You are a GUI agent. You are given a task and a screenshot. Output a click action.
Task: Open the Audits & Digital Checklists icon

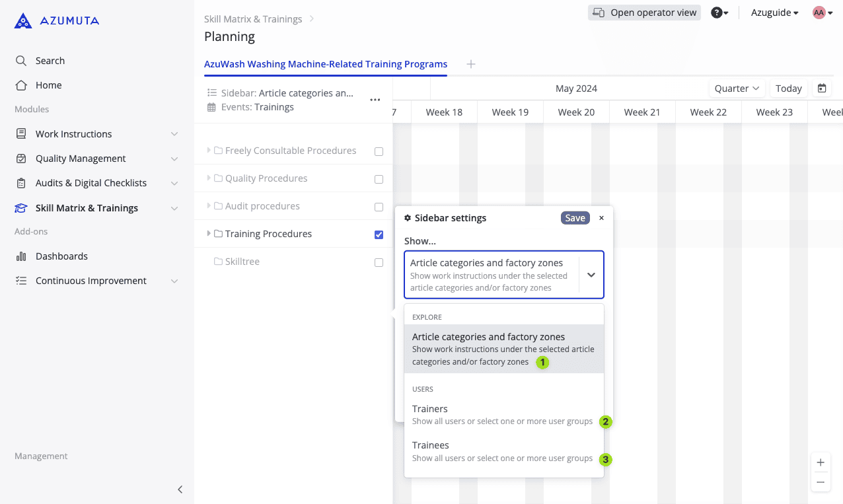pyautogui.click(x=20, y=183)
